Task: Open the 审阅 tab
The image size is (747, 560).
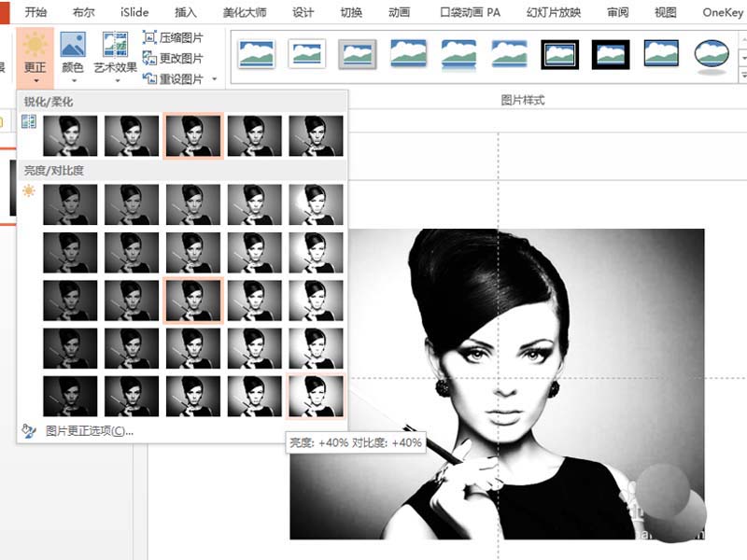Action: pyautogui.click(x=617, y=12)
